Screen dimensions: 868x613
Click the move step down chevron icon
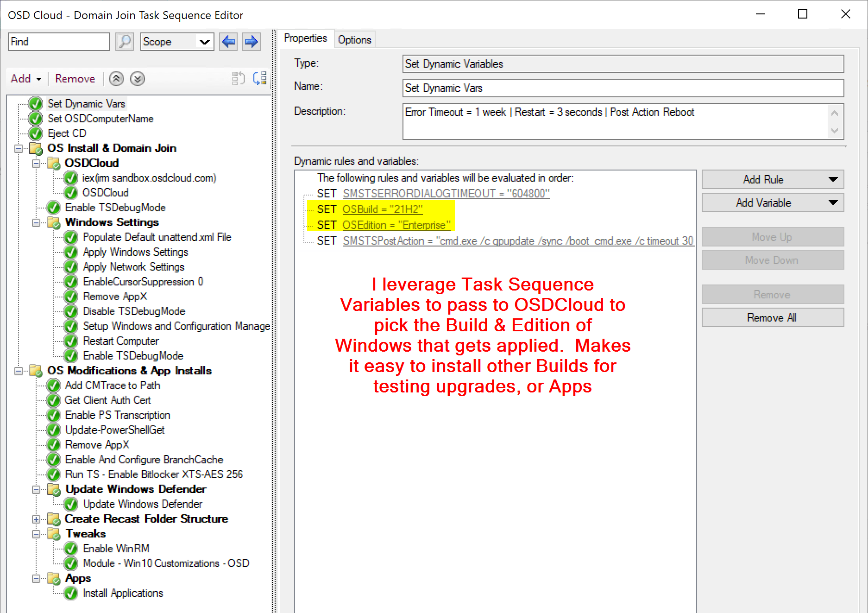click(138, 79)
